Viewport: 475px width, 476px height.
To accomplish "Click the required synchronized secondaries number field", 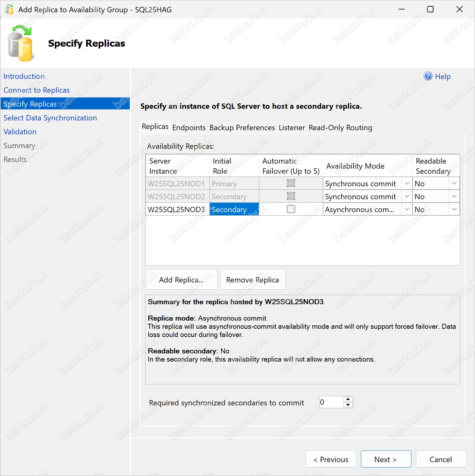I will coord(331,402).
